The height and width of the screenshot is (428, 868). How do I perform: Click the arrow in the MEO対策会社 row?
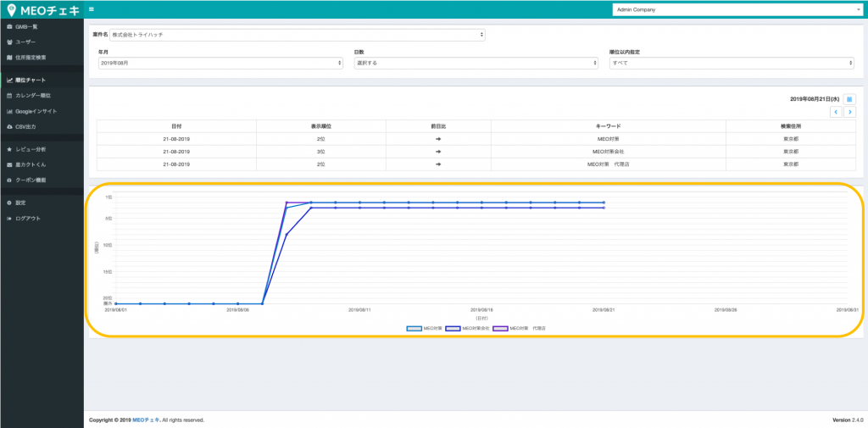438,151
